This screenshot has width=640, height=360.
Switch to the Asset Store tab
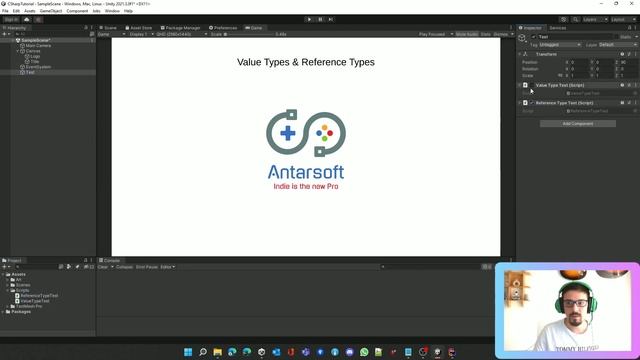click(139, 28)
